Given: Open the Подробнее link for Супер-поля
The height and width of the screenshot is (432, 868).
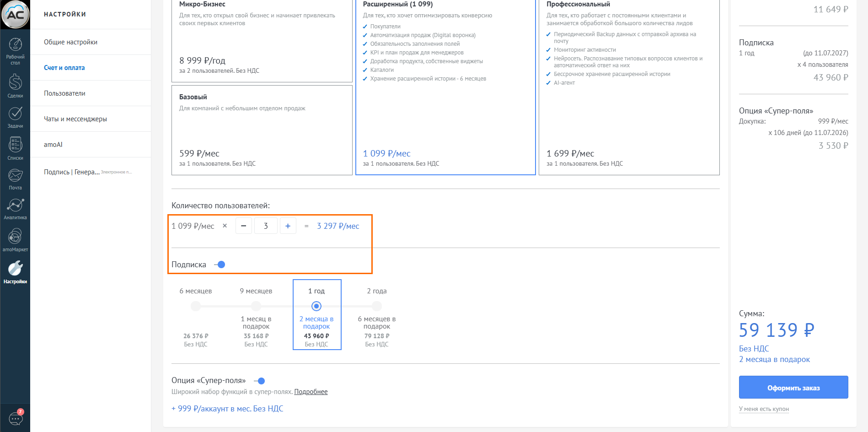Looking at the screenshot, I should coord(311,392).
